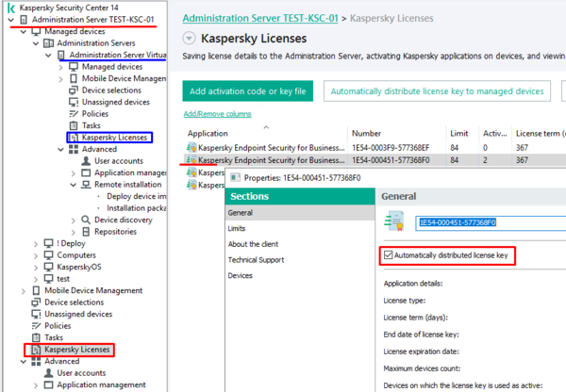The image size is (566, 392).
Task: Click Mobile Device Management icon under virtual server
Action: [74, 78]
